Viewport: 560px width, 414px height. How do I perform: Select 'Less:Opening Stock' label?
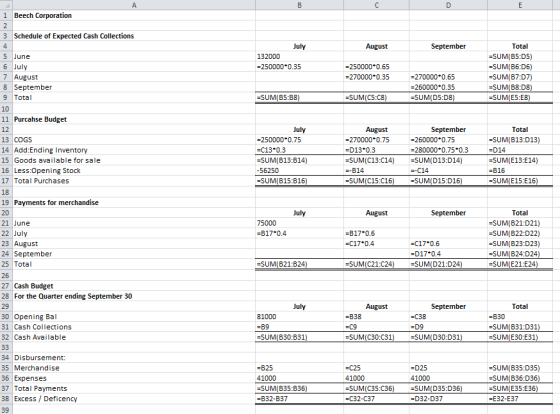134,170
